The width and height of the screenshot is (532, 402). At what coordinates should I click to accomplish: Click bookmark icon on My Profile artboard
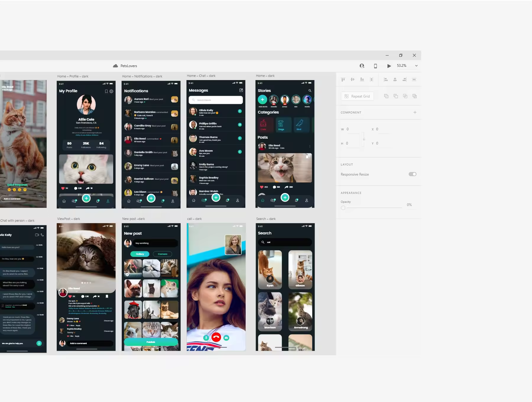pos(106,91)
